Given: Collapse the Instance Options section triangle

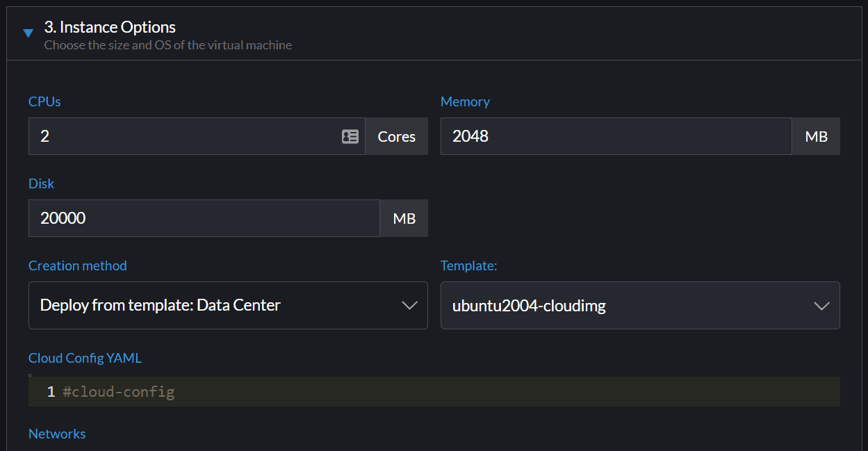Looking at the screenshot, I should [28, 33].
